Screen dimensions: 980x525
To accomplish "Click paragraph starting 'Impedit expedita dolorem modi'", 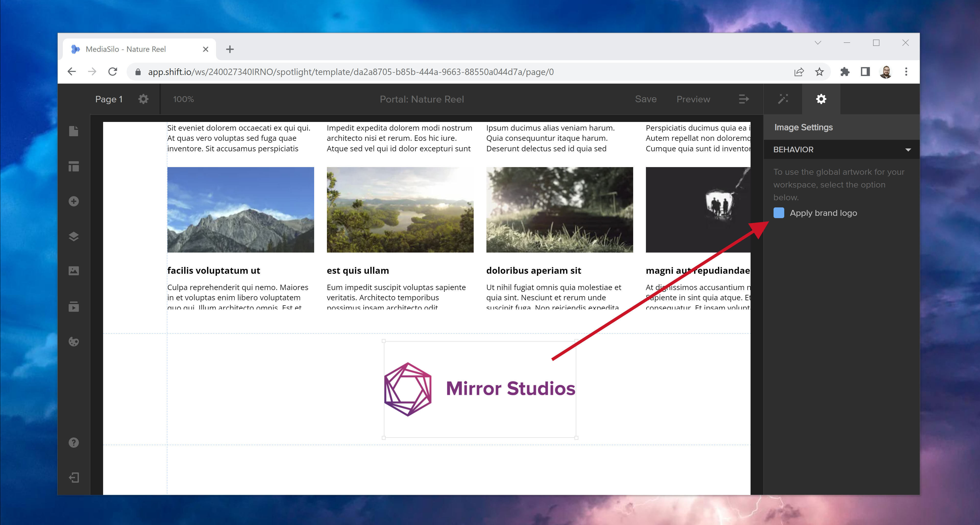I will (x=399, y=138).
